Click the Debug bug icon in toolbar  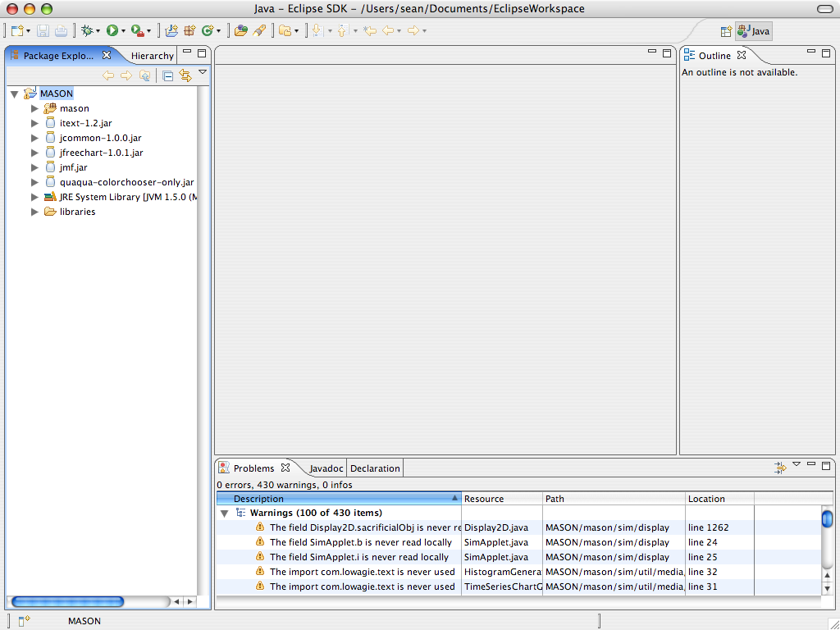click(86, 30)
